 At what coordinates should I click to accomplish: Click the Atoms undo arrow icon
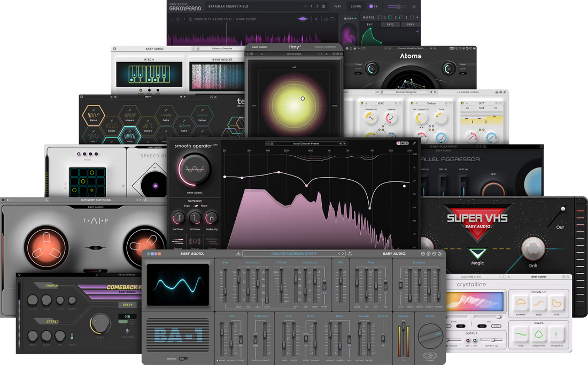[x=359, y=49]
